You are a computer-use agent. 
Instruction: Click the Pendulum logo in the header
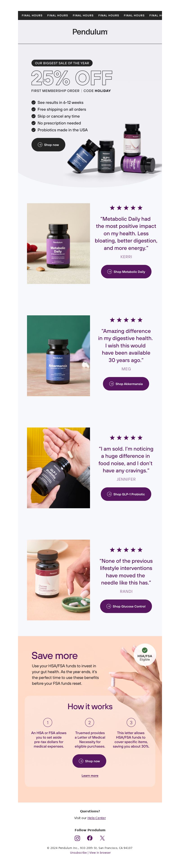coord(90,32)
